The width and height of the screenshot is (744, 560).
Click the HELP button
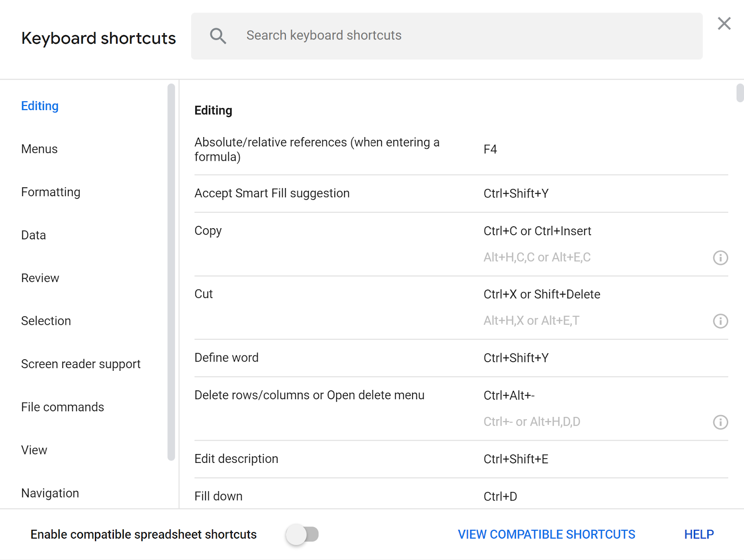[699, 534]
